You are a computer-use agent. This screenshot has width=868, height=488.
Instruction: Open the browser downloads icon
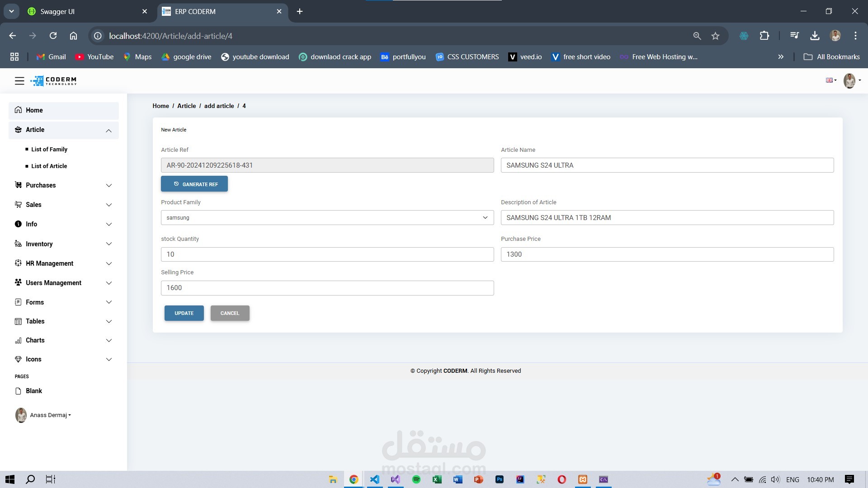[815, 36]
